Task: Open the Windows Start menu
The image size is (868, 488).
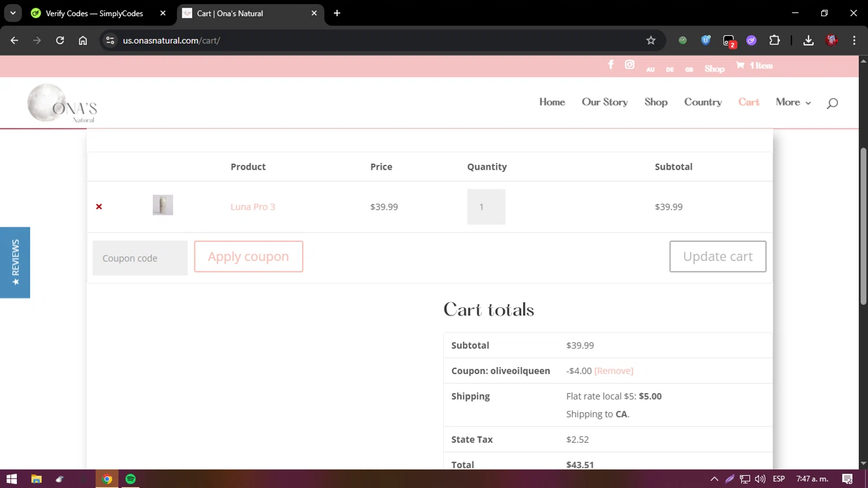Action: tap(12, 479)
